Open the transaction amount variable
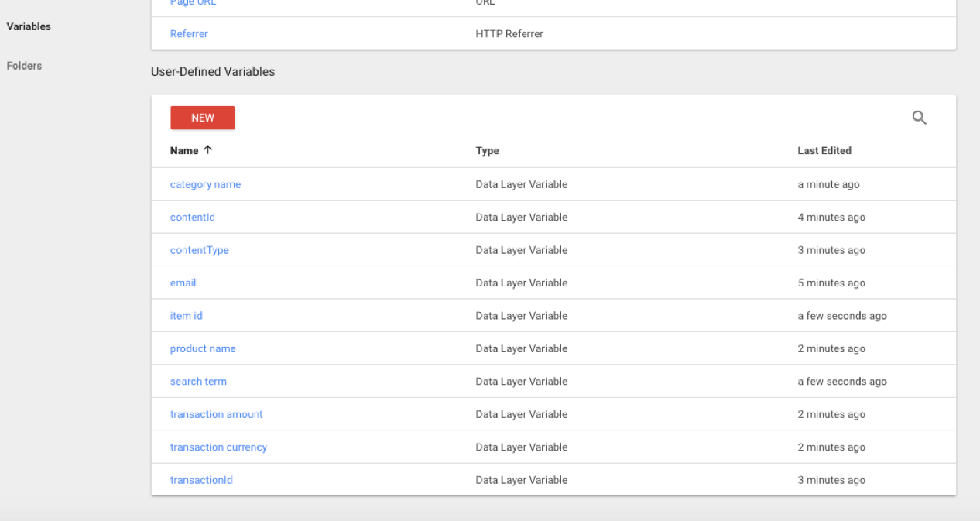The height and width of the screenshot is (521, 980). pos(216,415)
